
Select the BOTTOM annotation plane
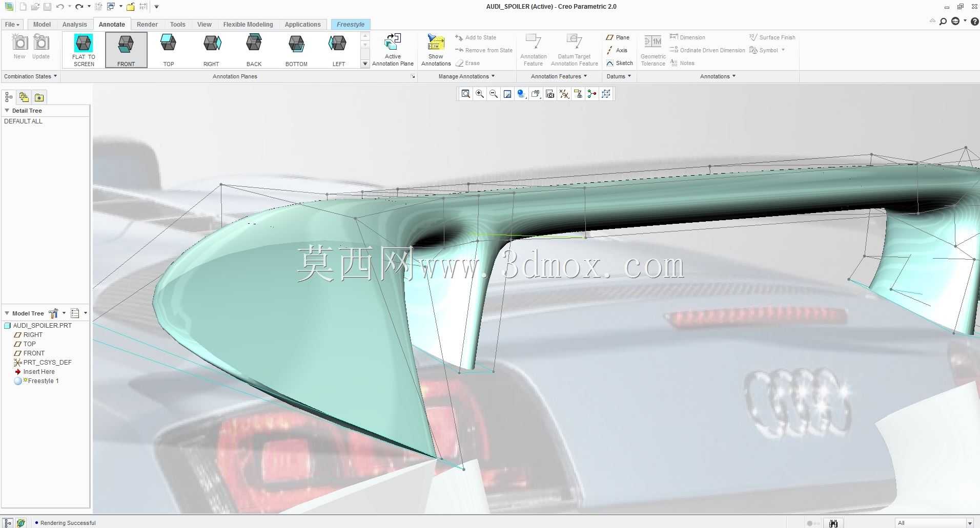296,50
